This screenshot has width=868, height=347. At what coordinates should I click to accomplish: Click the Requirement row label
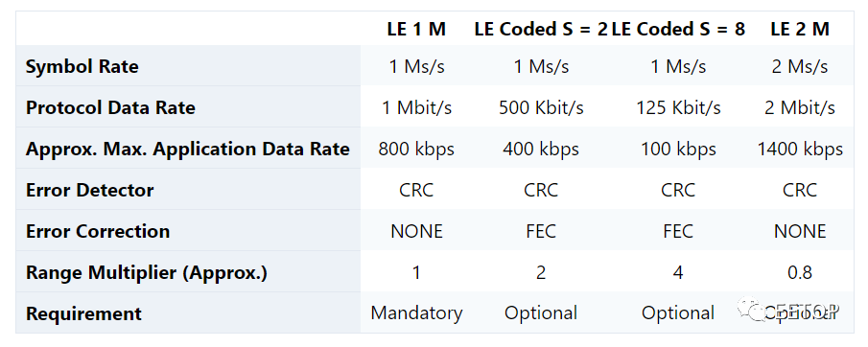(83, 313)
